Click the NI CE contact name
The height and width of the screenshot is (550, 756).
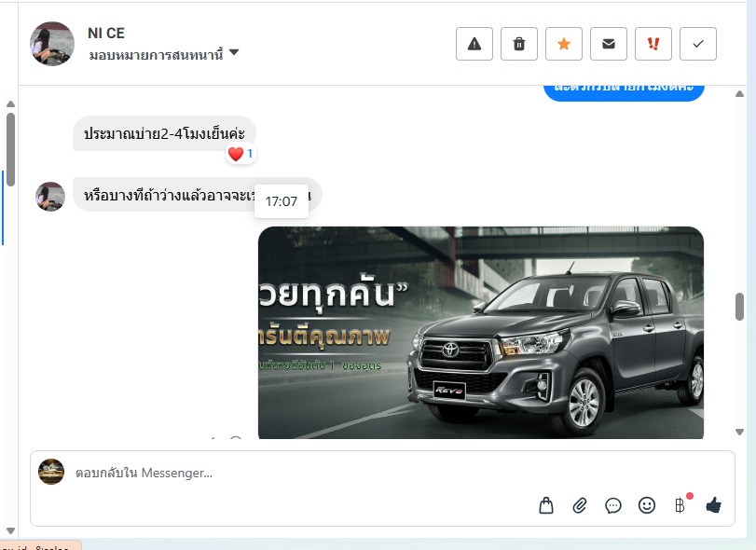coord(106,33)
